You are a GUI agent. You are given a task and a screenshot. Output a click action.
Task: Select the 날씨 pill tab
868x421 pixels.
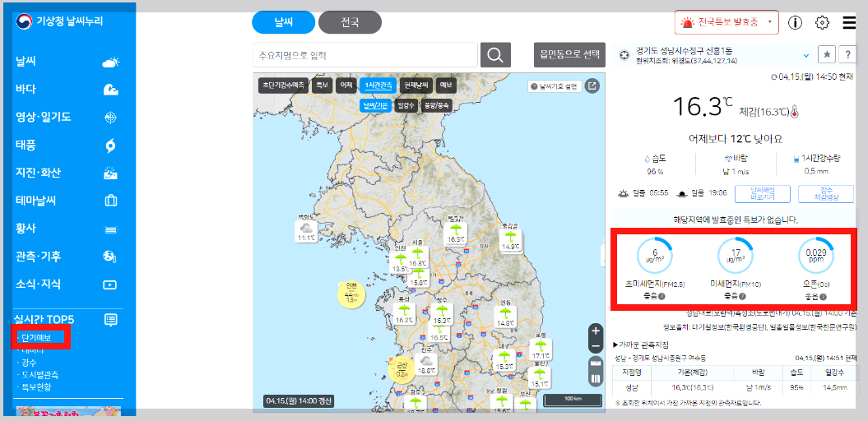click(x=283, y=23)
